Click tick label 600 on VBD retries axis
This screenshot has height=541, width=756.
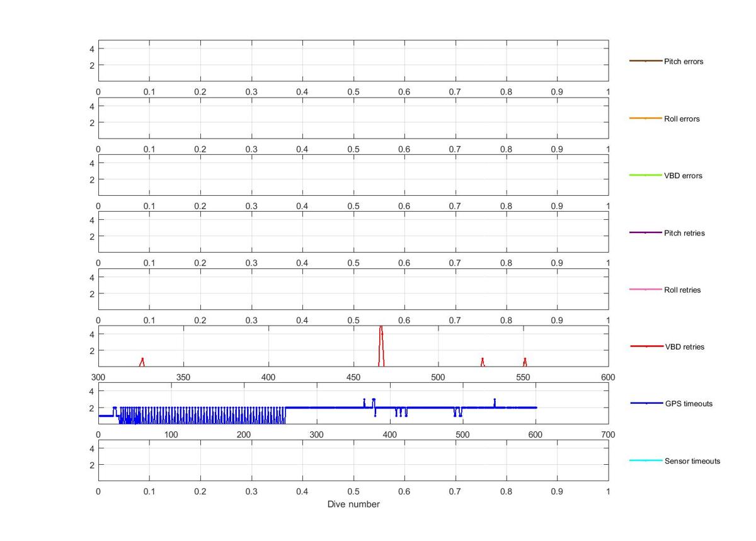608,377
